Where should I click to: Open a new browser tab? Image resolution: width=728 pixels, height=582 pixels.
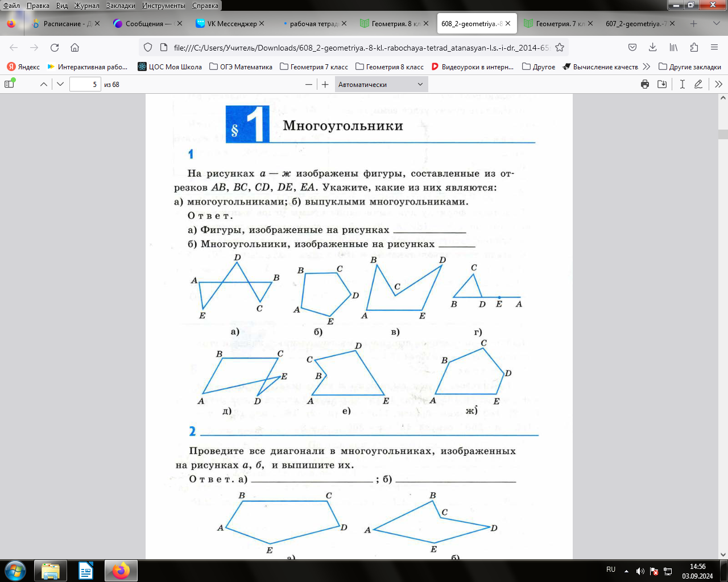point(693,24)
